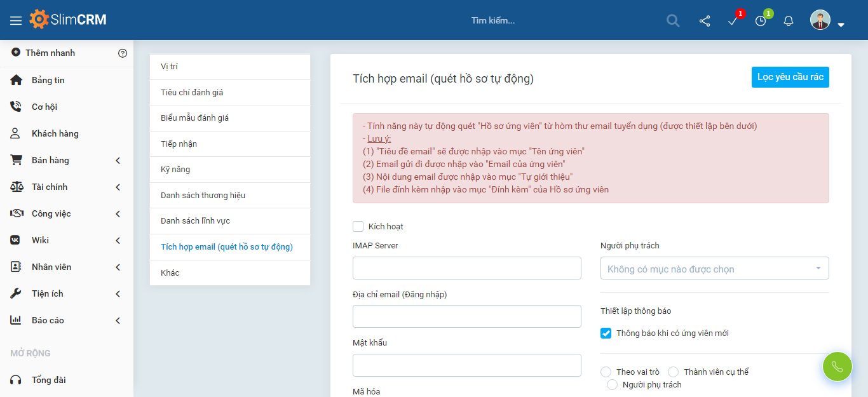Screen dimensions: 868x397
Task: Open the clock timer icon
Action: [761, 21]
